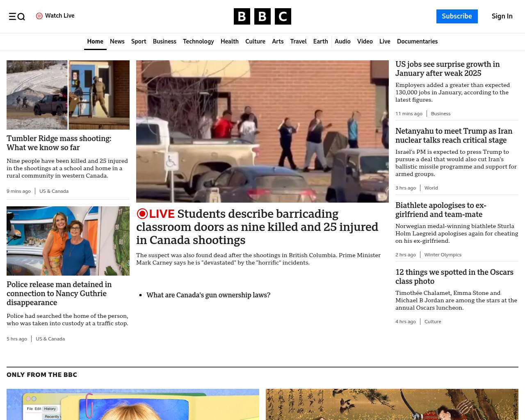Click 'Police had searched the home' summary text

click(67, 320)
